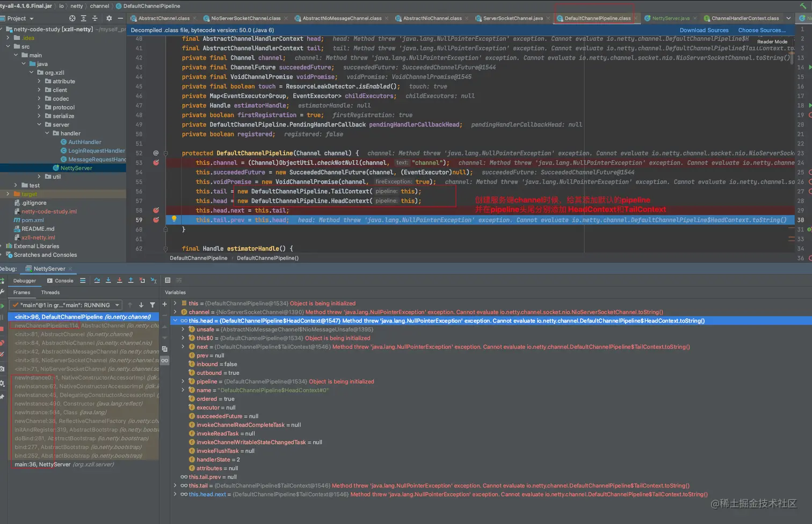This screenshot has width=812, height=524.
Task: Select the previous frame up arrow
Action: coord(129,305)
